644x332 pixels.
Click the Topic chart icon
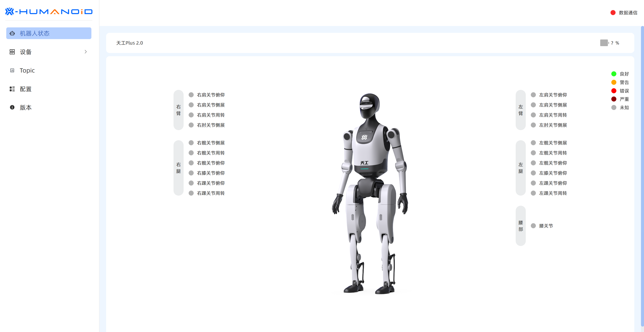(12, 70)
